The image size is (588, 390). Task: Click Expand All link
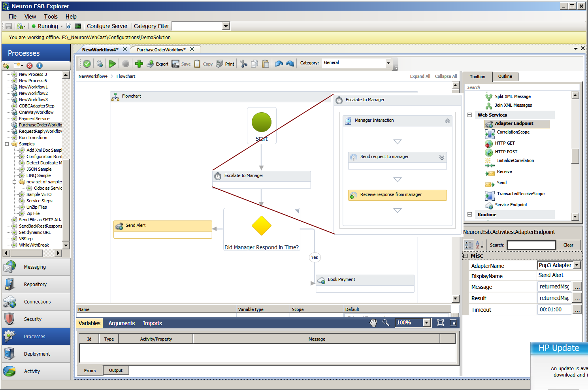[x=420, y=76]
